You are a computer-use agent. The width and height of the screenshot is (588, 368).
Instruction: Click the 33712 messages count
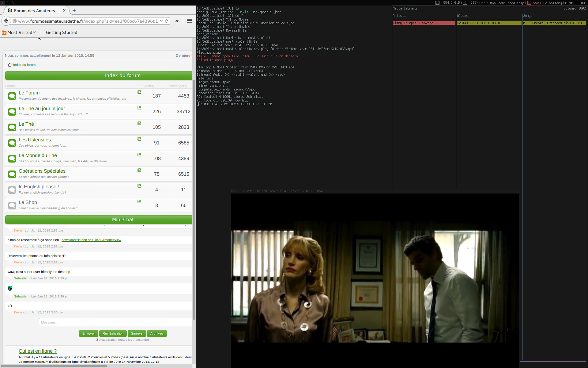(x=183, y=112)
